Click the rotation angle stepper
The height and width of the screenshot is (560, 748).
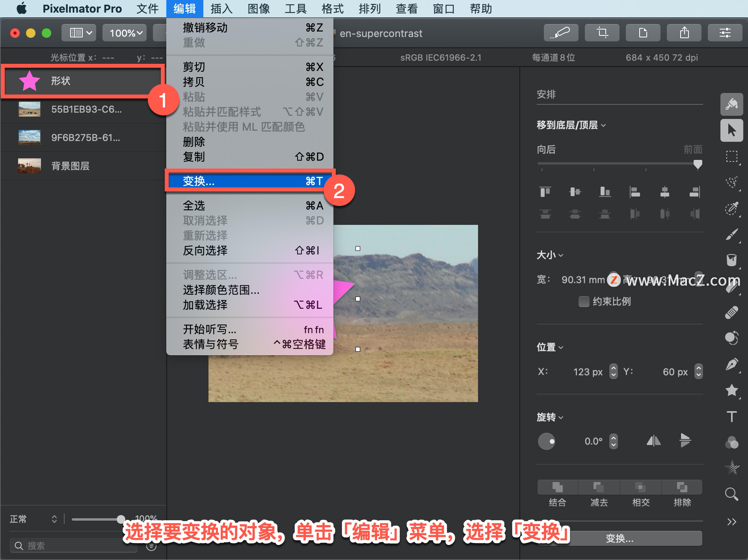coord(613,441)
